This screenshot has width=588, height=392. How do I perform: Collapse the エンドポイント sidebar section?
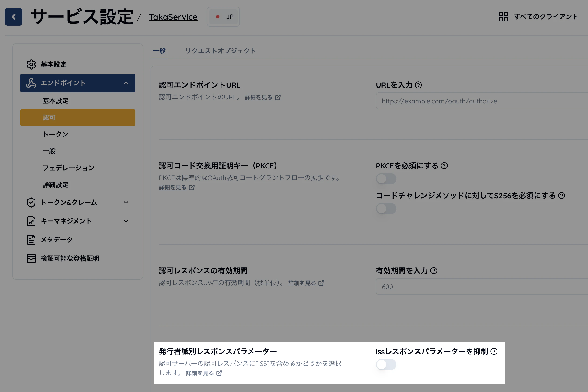pyautogui.click(x=126, y=83)
